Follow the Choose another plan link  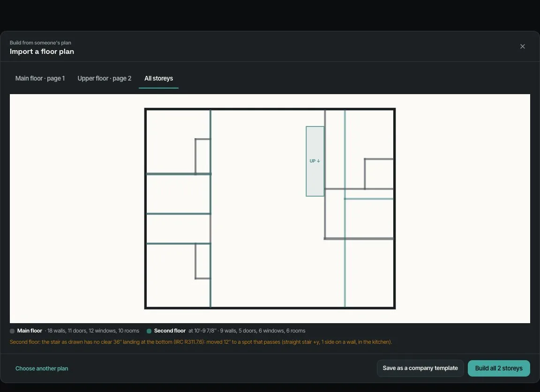pyautogui.click(x=42, y=368)
